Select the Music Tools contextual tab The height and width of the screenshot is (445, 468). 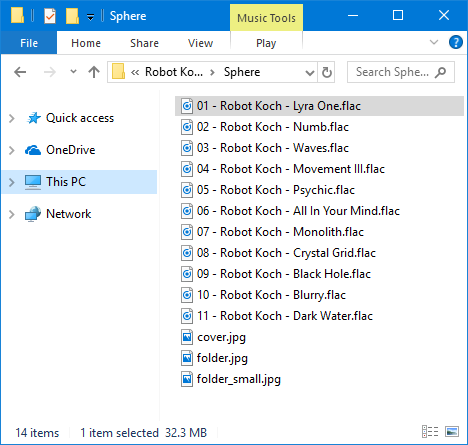266,18
